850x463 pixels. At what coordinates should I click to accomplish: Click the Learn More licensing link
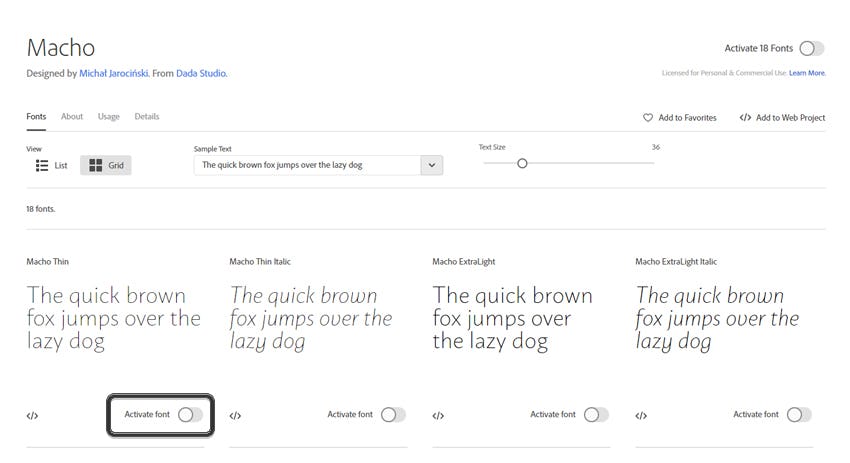(807, 73)
